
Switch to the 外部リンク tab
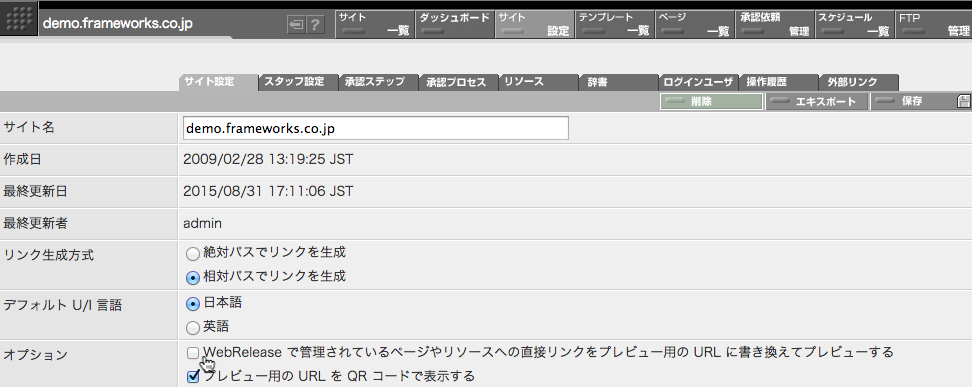858,82
